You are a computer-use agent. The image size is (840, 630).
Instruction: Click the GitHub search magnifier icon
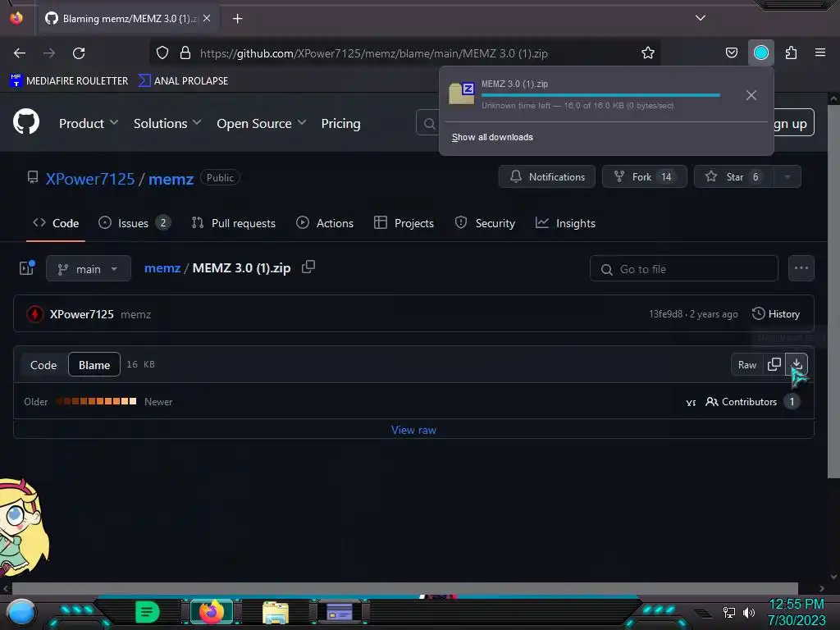click(x=429, y=124)
